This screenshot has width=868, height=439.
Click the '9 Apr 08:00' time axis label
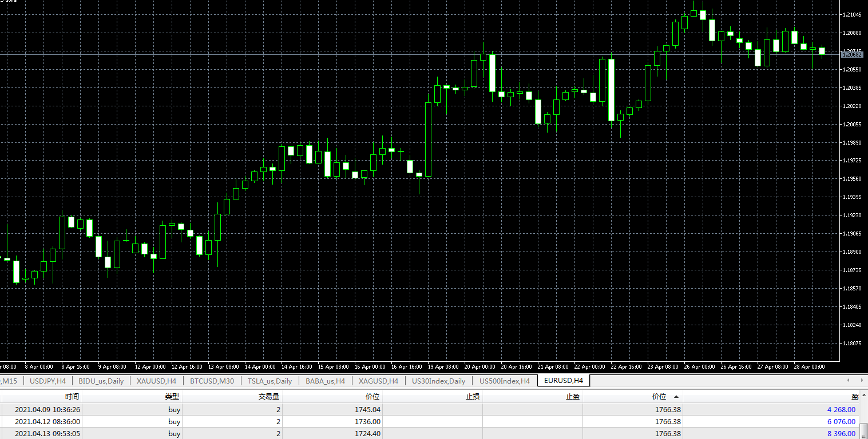(x=113, y=367)
